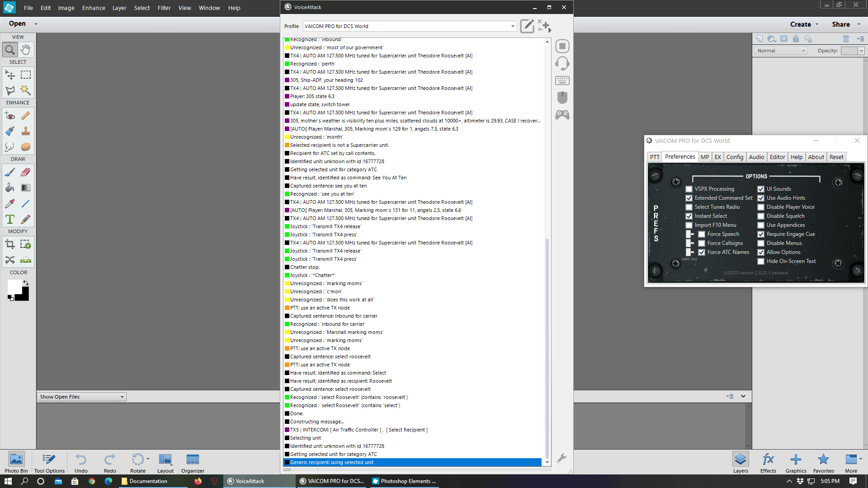Click the foreground color swatch
This screenshot has width=868, height=488.
[x=14, y=286]
